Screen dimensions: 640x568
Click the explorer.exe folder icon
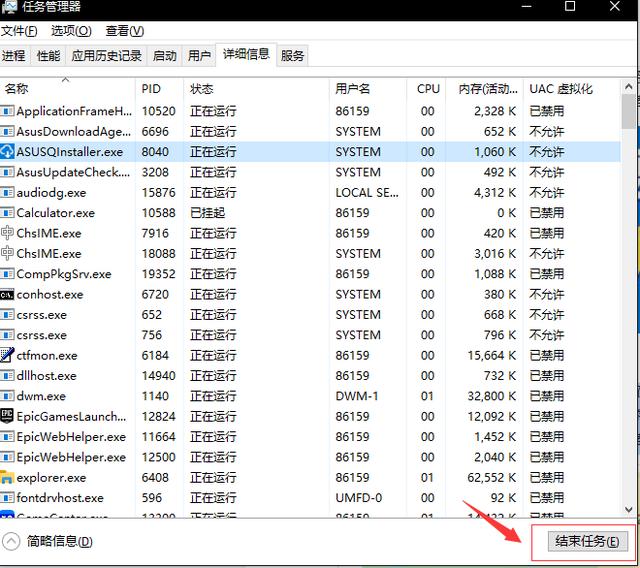click(7, 477)
